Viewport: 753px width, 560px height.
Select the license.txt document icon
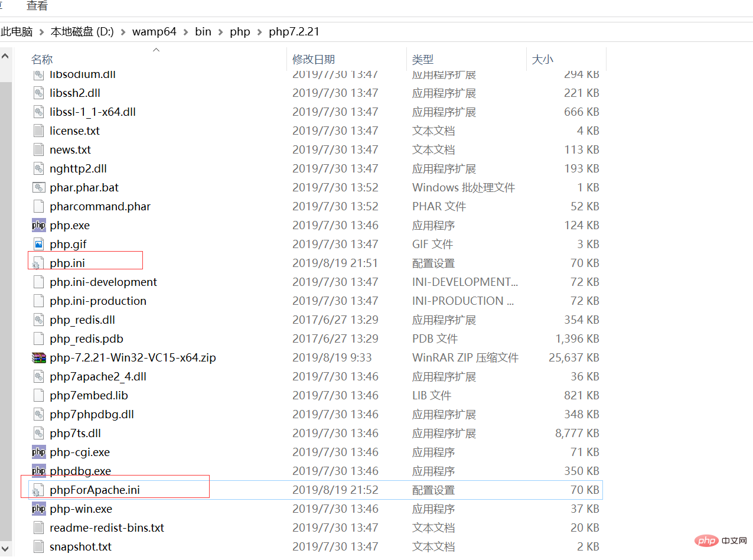39,131
